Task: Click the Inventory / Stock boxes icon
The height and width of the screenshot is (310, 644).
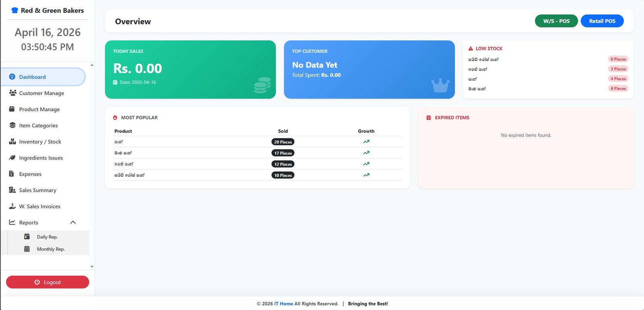Action: tap(12, 141)
